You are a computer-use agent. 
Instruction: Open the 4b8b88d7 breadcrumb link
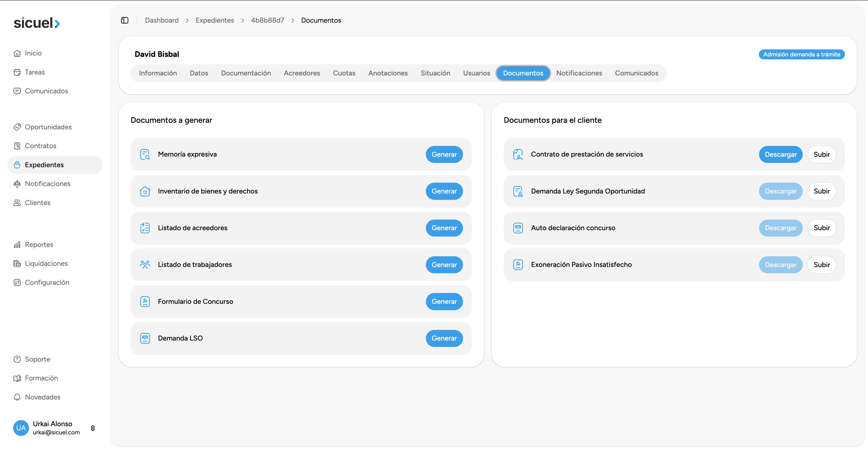268,20
